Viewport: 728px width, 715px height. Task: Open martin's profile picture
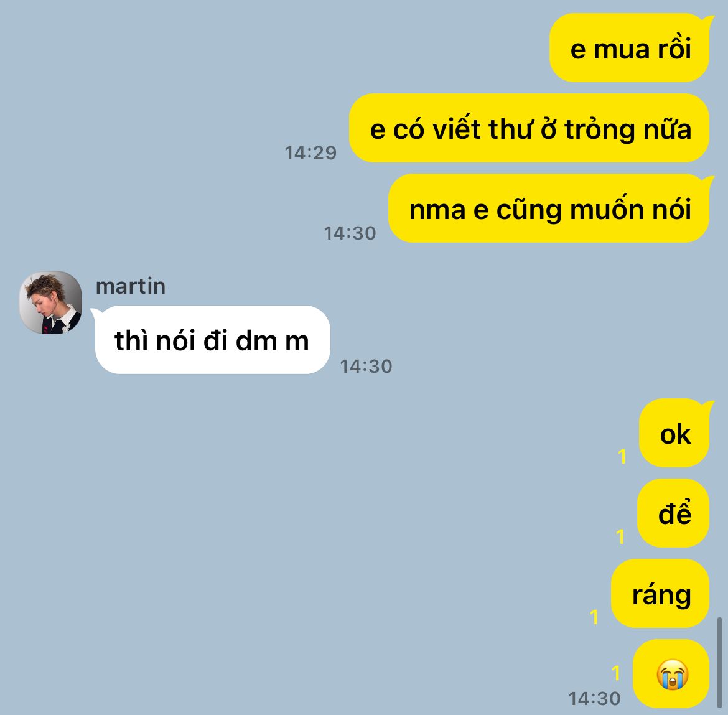[50, 302]
